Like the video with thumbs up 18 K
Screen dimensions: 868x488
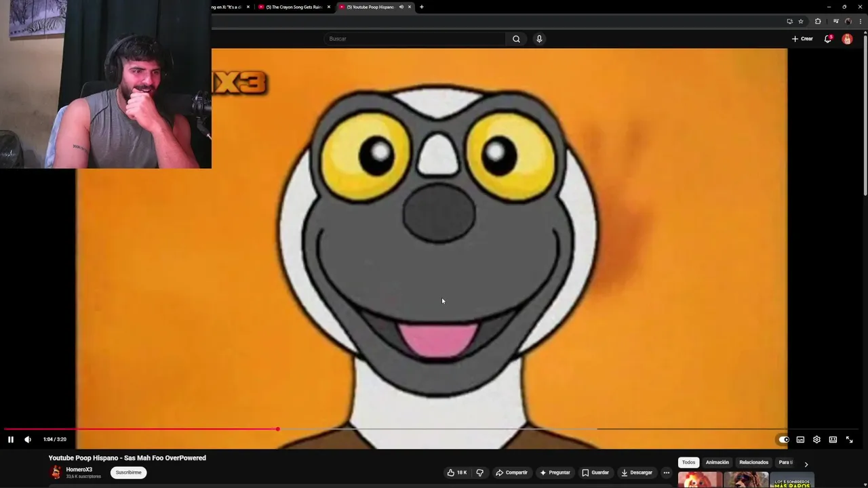(457, 472)
